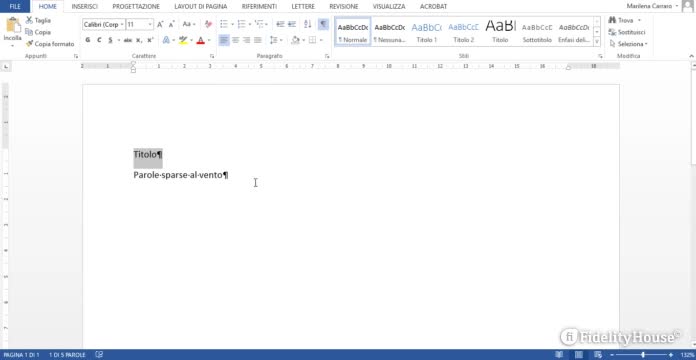Open the Calibri font name dropdown
Image resolution: width=696 pixels, height=360 pixels.
(122, 24)
